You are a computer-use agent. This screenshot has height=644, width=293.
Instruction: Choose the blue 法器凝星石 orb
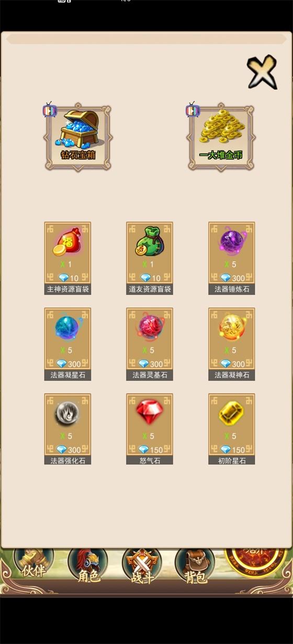pos(67,344)
